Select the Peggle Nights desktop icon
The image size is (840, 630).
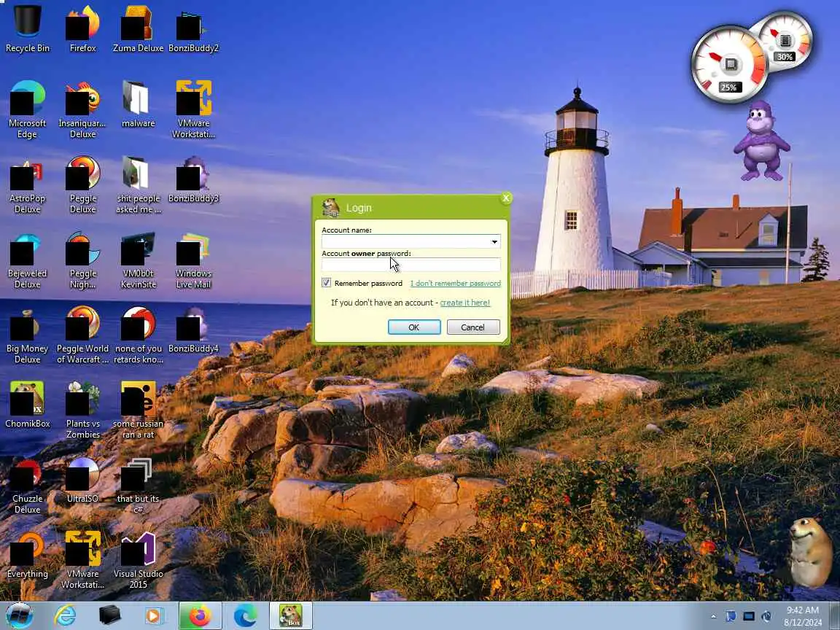tap(82, 260)
